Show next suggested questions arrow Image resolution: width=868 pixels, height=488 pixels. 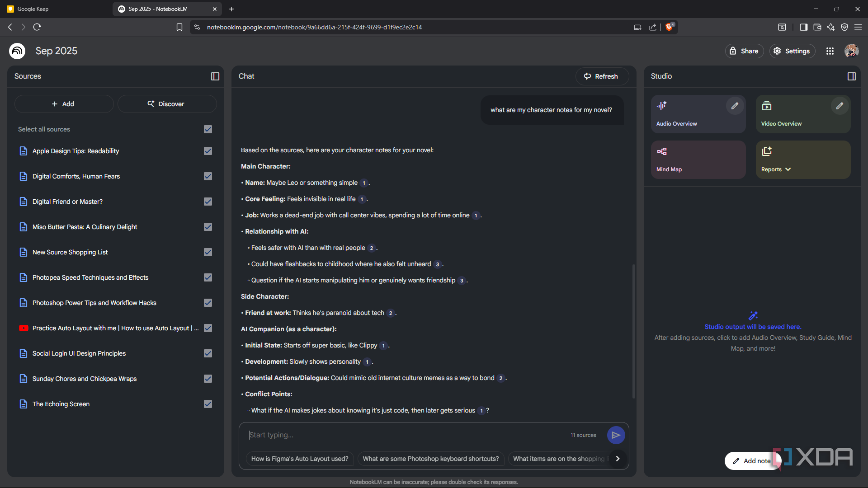(618, 459)
